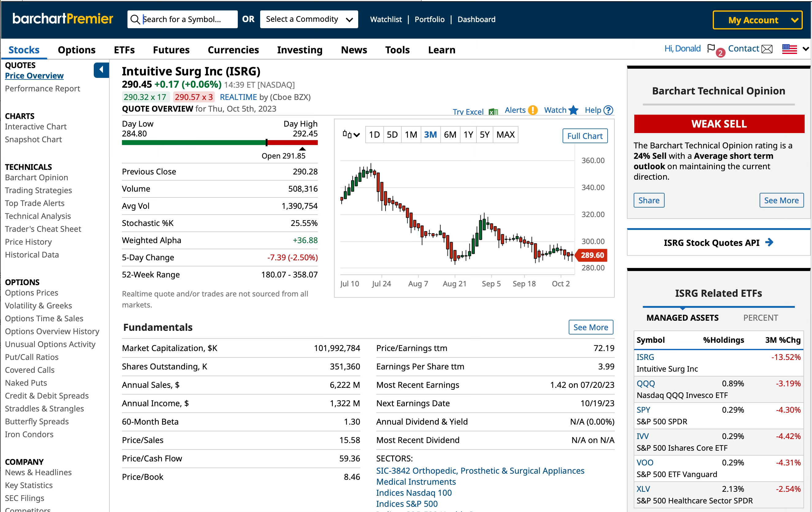Open the Futures menu
The height and width of the screenshot is (512, 812).
[x=171, y=50]
